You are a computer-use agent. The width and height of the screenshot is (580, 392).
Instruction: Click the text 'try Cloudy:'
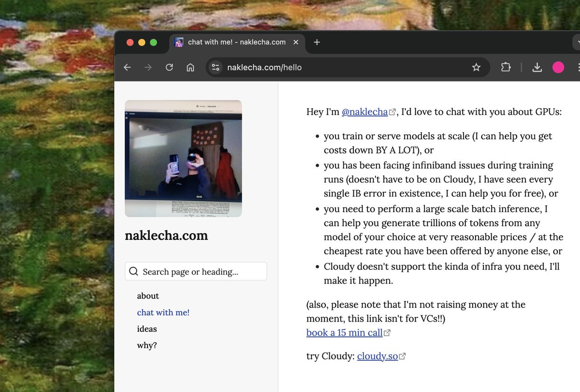(x=331, y=357)
